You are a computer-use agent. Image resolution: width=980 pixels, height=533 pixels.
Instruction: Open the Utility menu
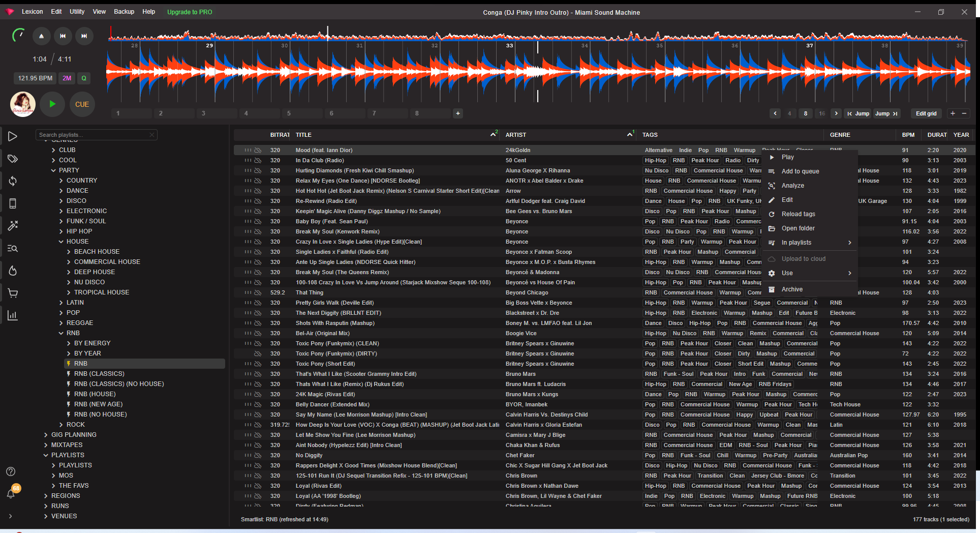[77, 12]
